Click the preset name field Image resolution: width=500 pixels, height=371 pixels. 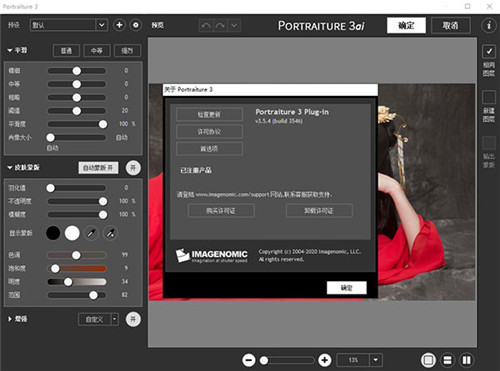click(x=63, y=25)
